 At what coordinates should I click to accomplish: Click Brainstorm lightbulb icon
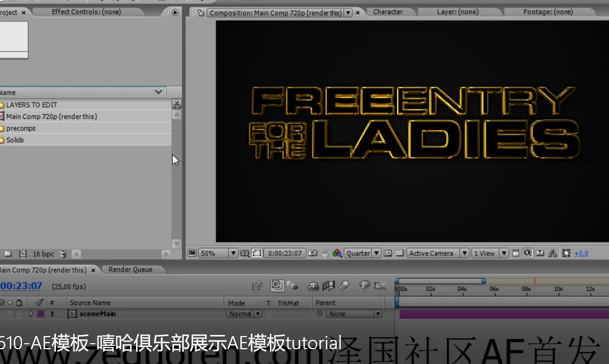coord(364,286)
